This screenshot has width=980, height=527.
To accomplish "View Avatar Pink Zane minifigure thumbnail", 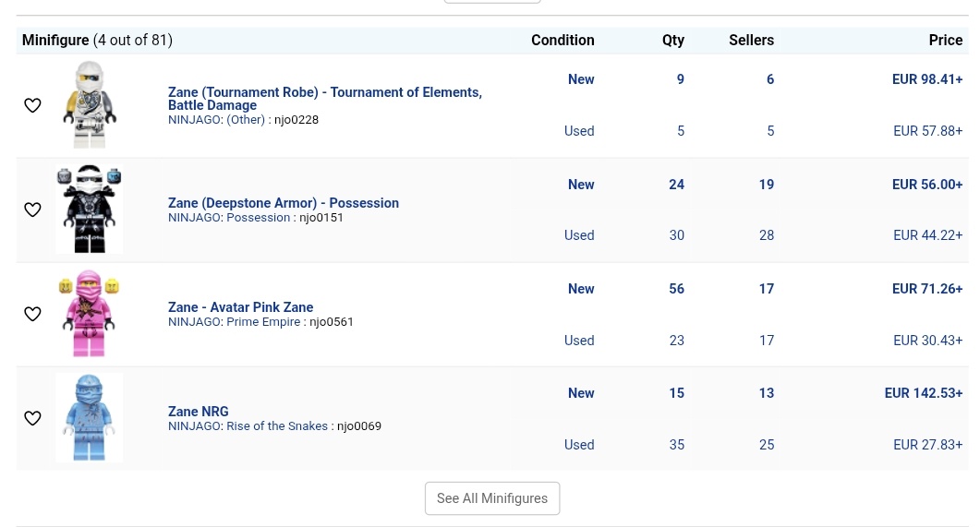I will (90, 314).
